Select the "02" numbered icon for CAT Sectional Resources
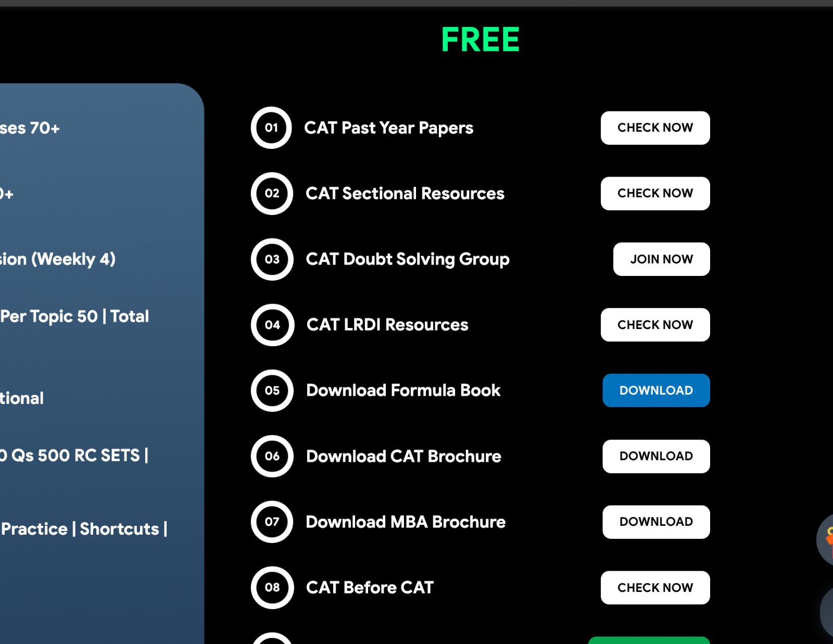The height and width of the screenshot is (644, 833). [271, 193]
